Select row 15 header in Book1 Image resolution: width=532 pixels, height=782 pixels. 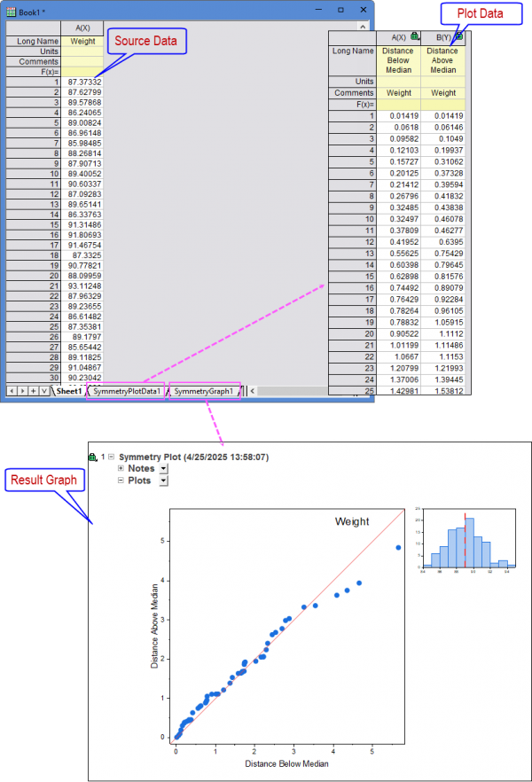pos(33,225)
